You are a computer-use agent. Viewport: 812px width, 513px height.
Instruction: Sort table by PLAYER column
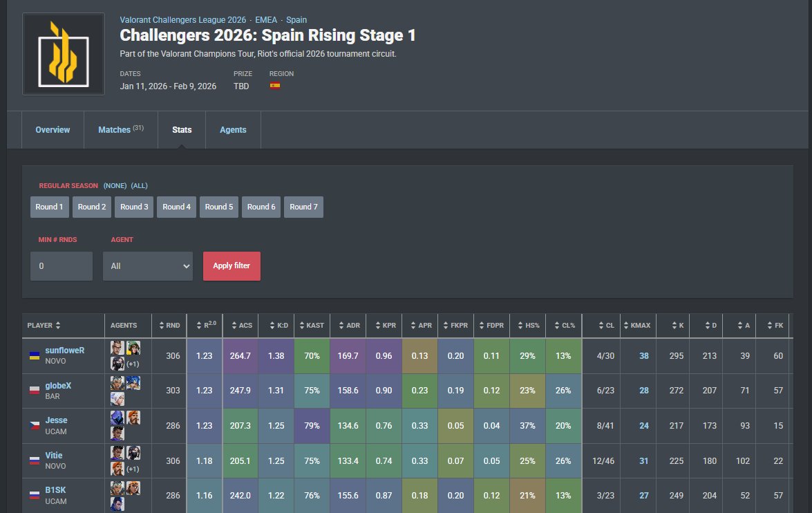(x=63, y=326)
